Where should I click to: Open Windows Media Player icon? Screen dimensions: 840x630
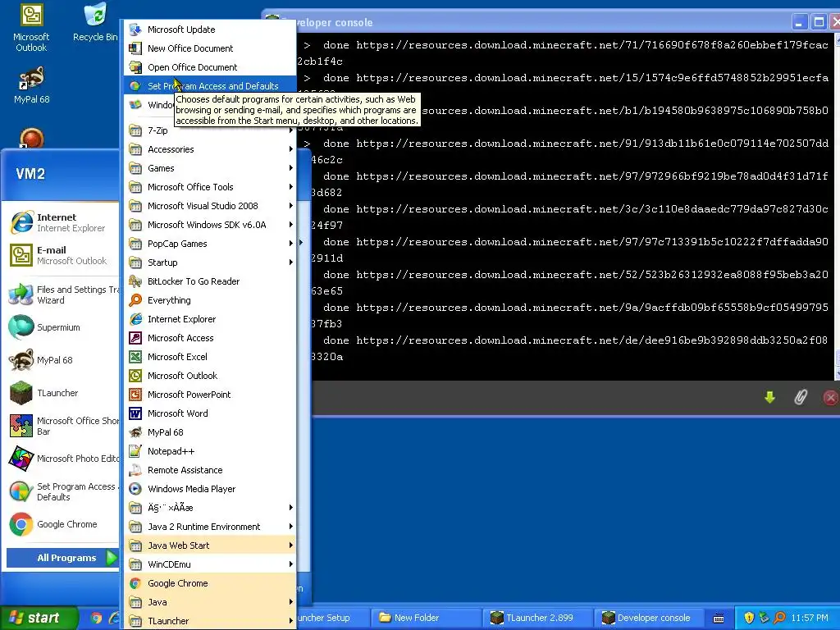click(135, 489)
